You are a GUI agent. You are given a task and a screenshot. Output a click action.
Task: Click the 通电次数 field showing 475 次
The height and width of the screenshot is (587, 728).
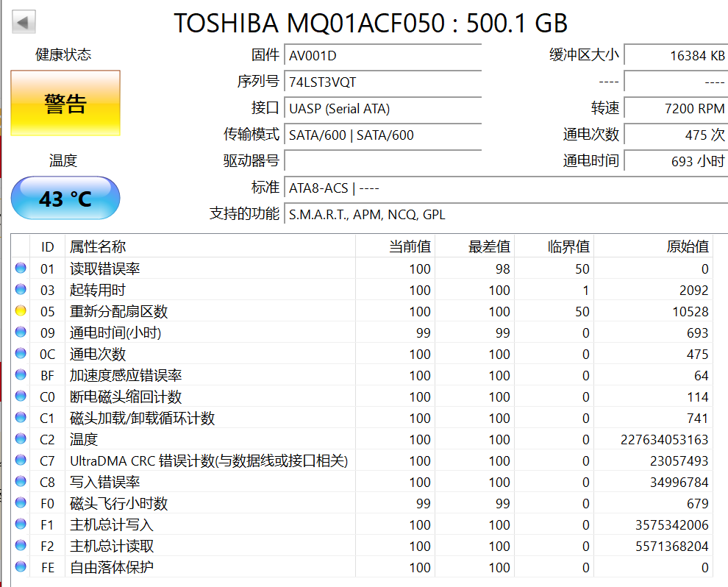(675, 135)
